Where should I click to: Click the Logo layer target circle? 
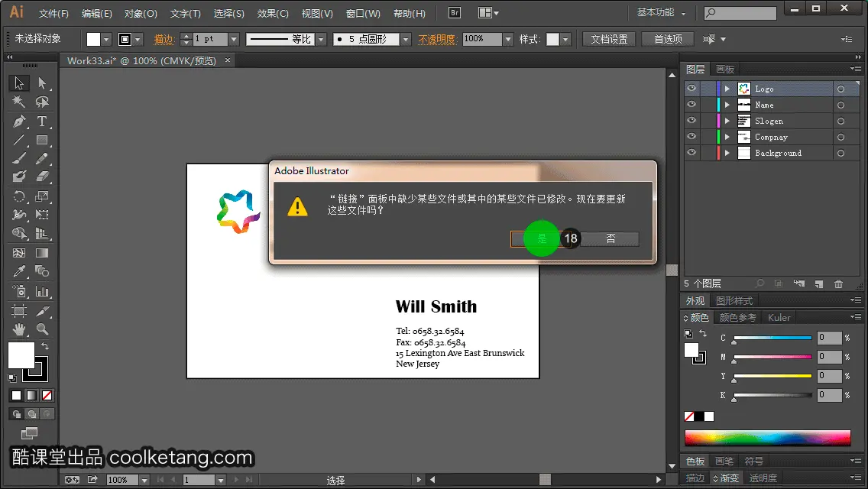(840, 89)
